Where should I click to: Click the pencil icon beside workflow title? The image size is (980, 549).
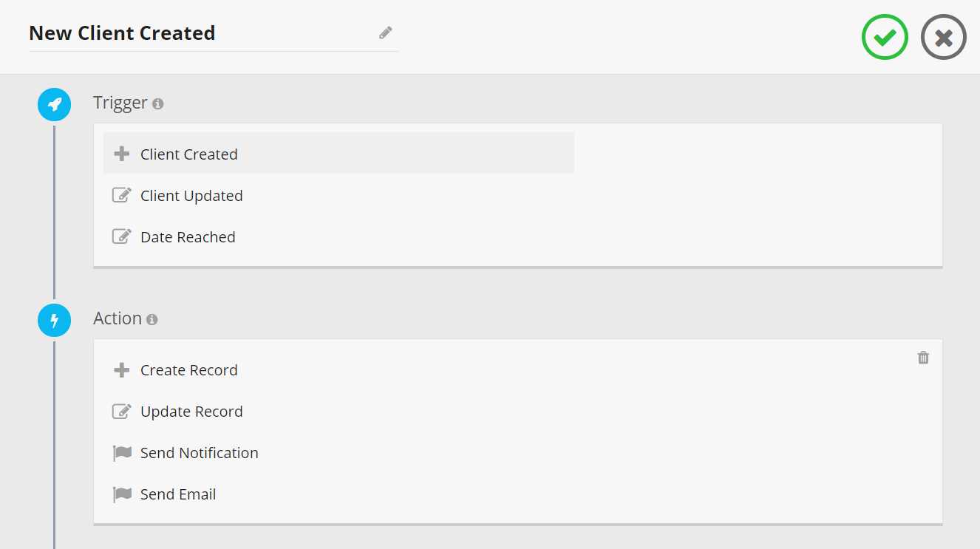tap(386, 33)
